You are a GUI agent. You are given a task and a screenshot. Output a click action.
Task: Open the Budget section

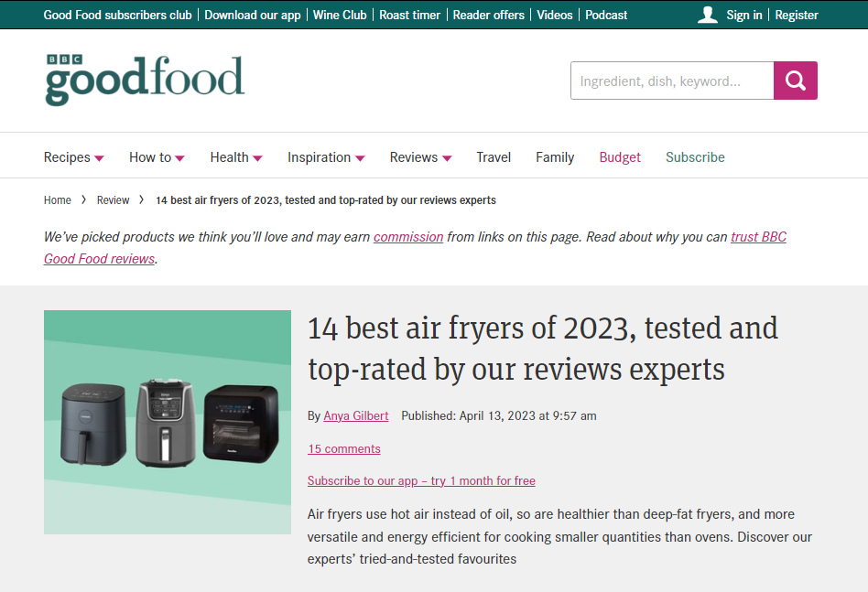(620, 157)
